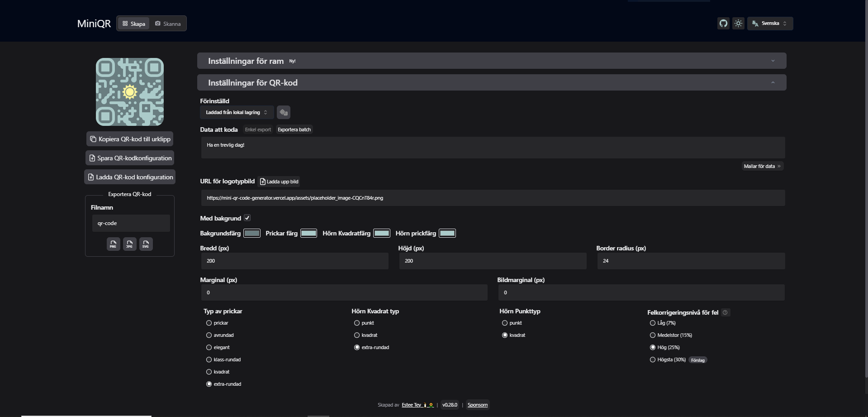Toggle the Med bakgrund checkbox
Image resolution: width=868 pixels, height=417 pixels.
click(x=247, y=218)
